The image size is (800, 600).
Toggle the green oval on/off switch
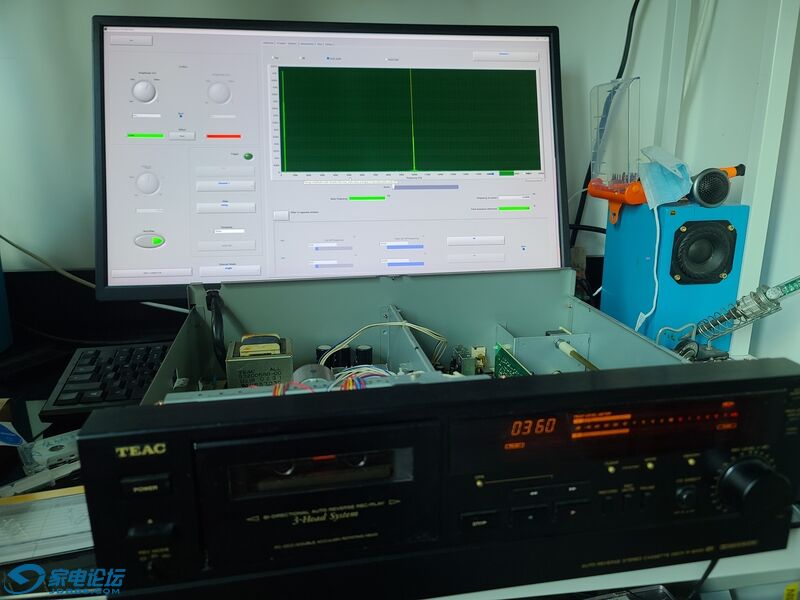click(x=149, y=240)
